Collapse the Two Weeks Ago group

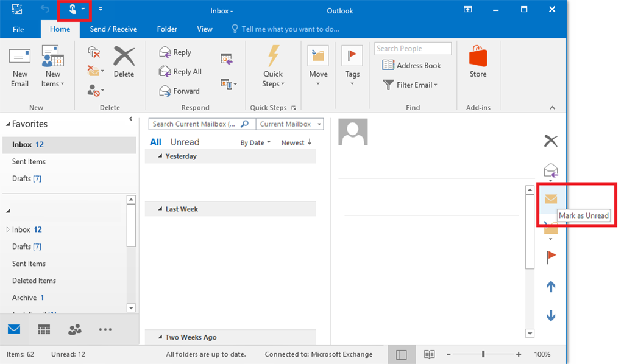pyautogui.click(x=160, y=337)
